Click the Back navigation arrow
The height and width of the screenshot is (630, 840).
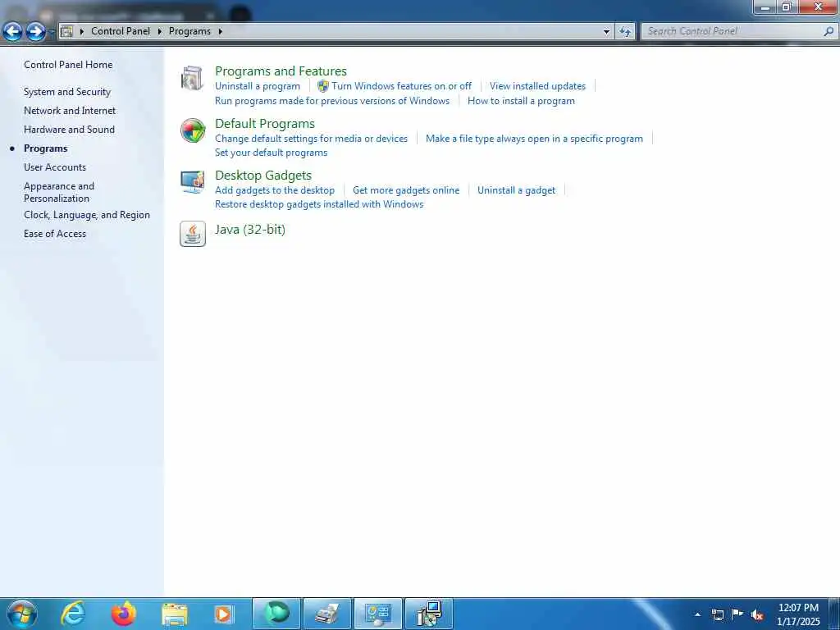[x=13, y=32]
